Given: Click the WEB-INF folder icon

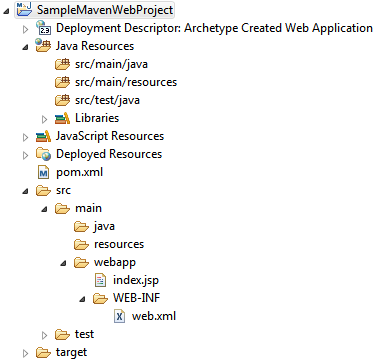Looking at the screenshot, I should [x=100, y=298].
